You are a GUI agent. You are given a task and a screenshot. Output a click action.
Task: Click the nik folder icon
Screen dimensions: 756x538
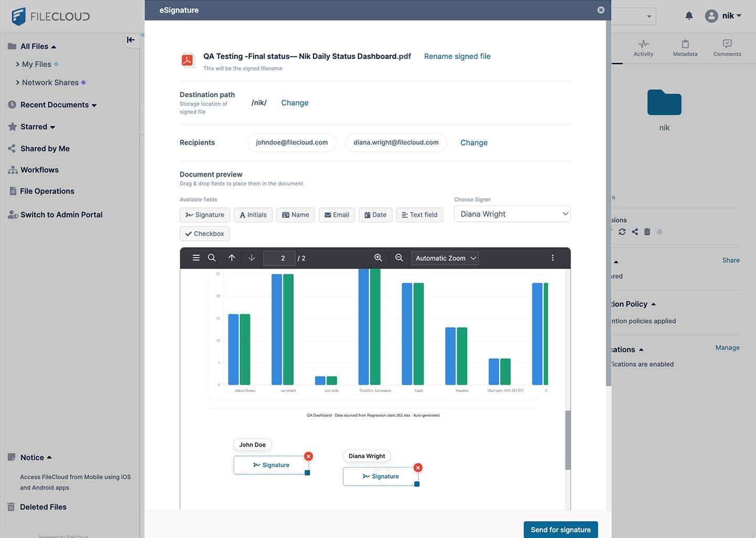click(664, 102)
